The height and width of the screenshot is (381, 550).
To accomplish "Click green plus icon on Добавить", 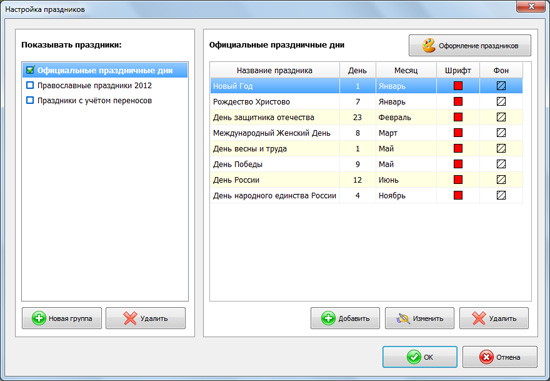I will 328,318.
